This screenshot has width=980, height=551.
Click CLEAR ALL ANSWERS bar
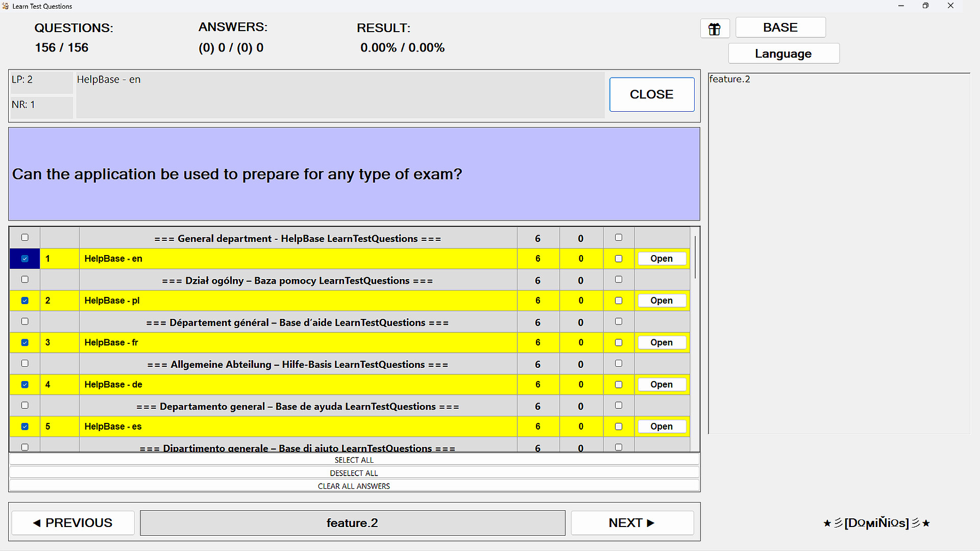click(x=354, y=486)
